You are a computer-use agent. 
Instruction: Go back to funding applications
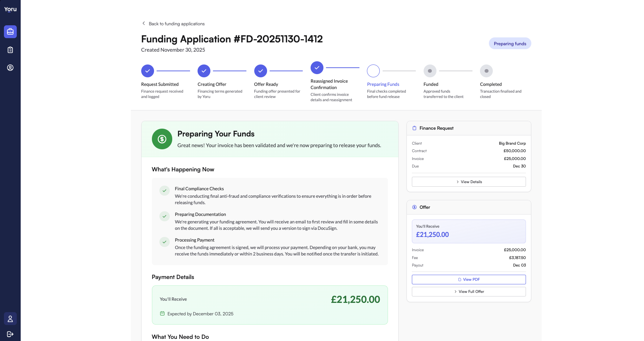pyautogui.click(x=177, y=24)
